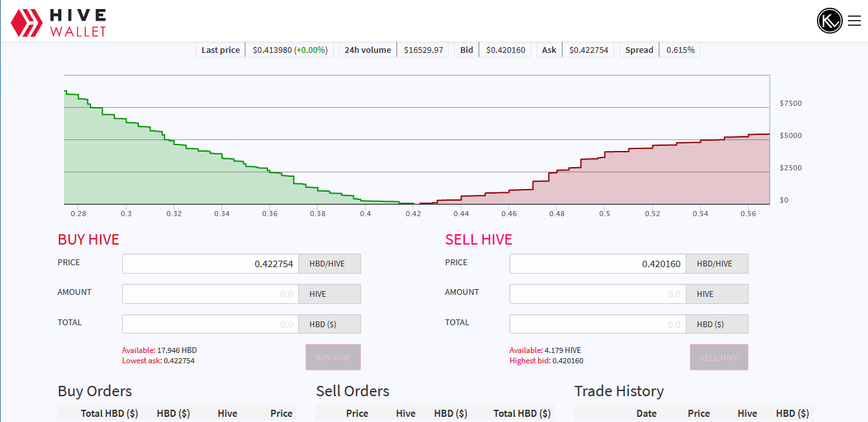Click the Last price value box
Screen dimensions: 868x422
coord(289,50)
